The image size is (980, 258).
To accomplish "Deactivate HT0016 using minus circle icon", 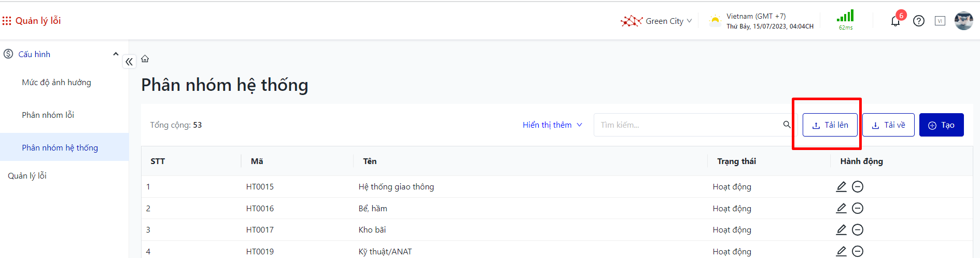I will tap(858, 208).
